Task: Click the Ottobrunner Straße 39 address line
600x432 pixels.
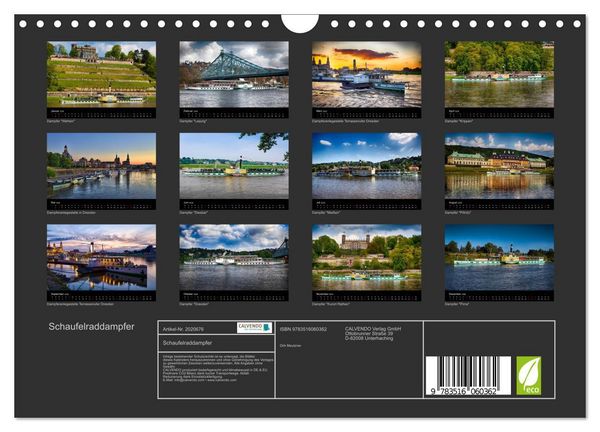Action: click(369, 334)
